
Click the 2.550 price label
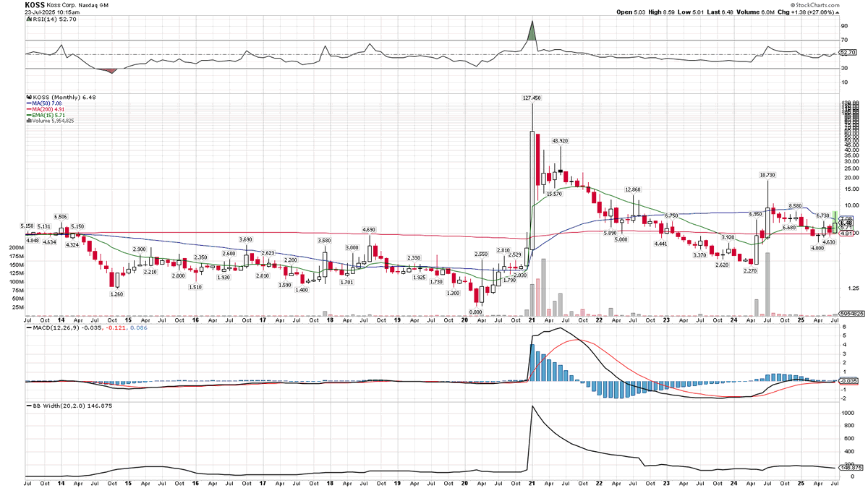[482, 254]
